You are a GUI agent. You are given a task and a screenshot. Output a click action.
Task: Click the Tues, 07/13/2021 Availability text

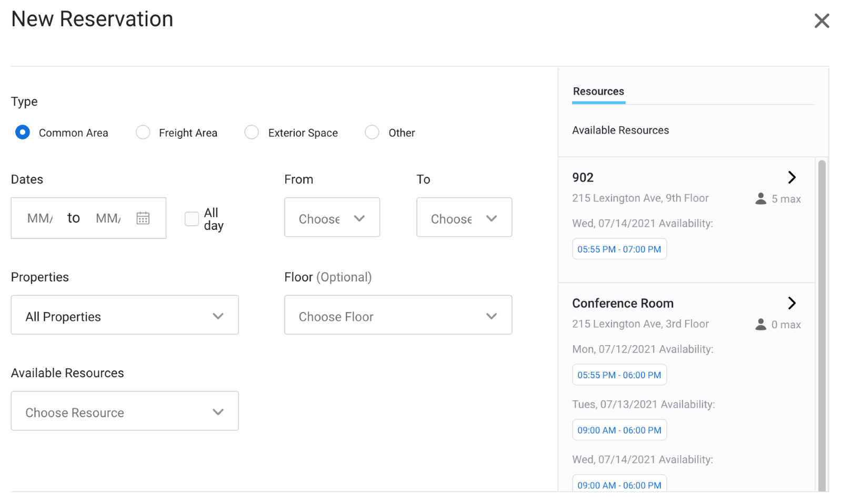tap(644, 405)
